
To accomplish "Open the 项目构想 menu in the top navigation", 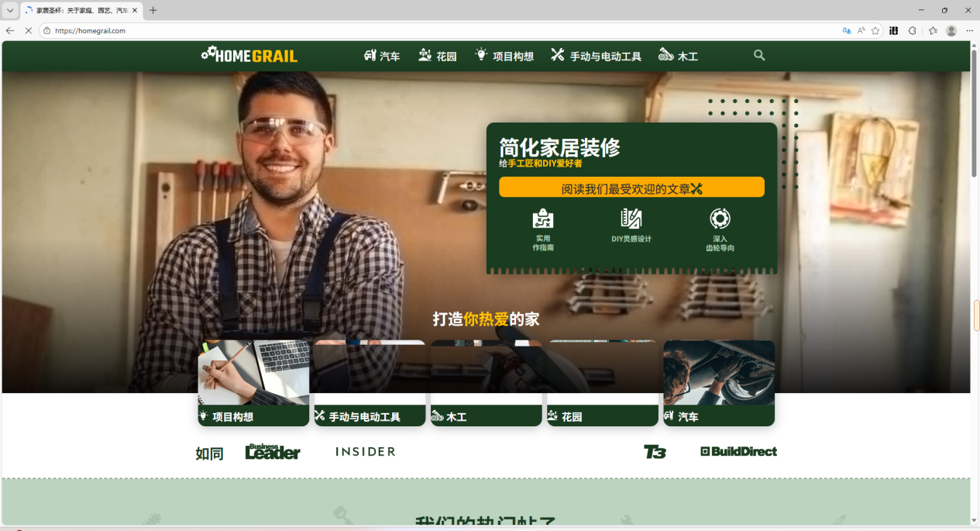I will click(504, 56).
